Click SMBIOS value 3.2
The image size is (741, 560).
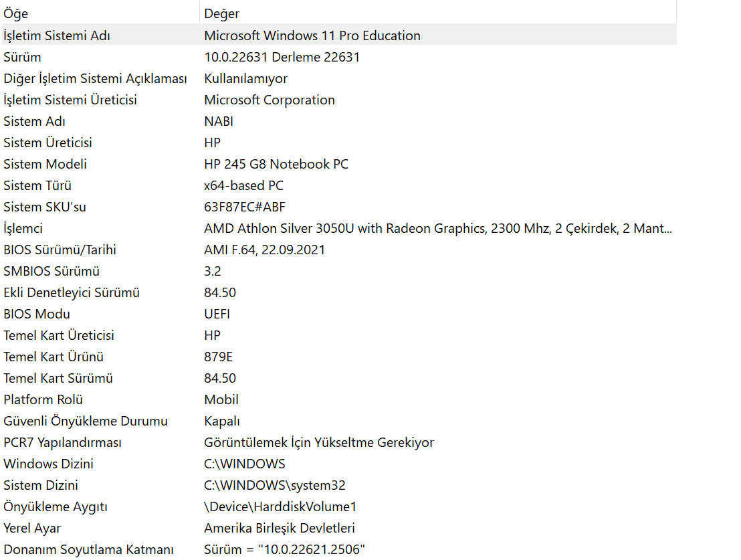(x=213, y=271)
